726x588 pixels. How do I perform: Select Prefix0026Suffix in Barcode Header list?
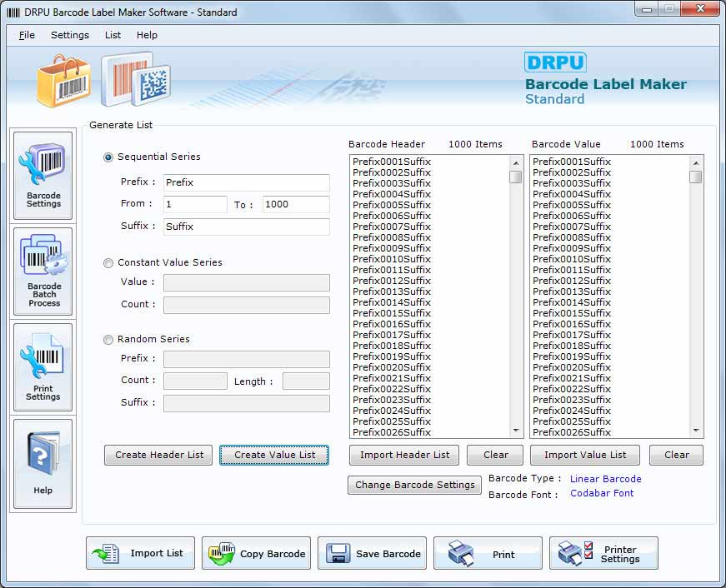point(392,432)
